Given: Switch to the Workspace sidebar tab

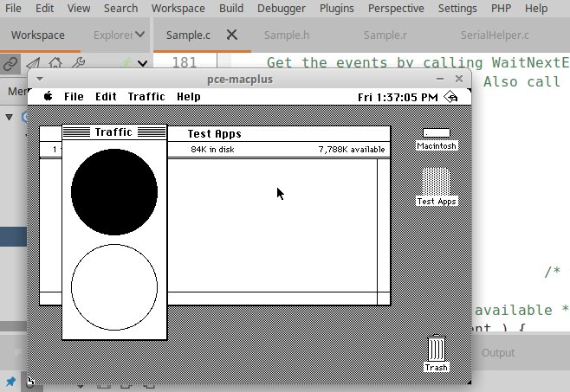Looking at the screenshot, I should point(38,35).
